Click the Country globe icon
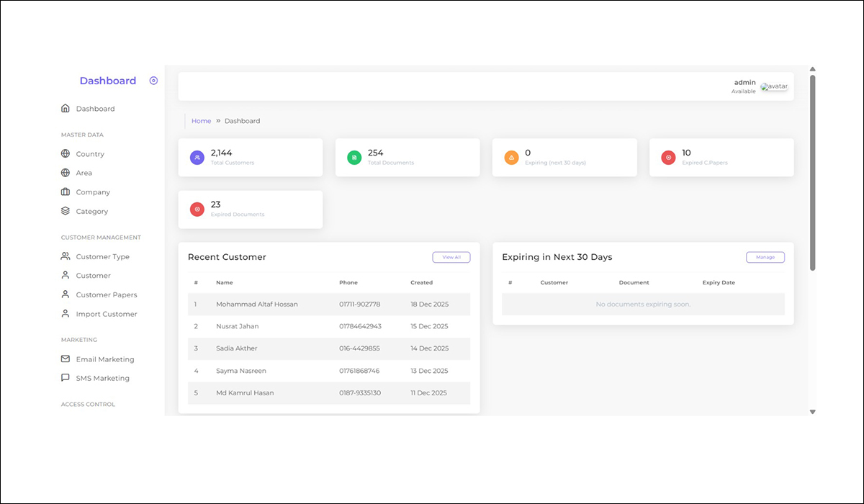Screen dimensions: 864x504 [66, 154]
